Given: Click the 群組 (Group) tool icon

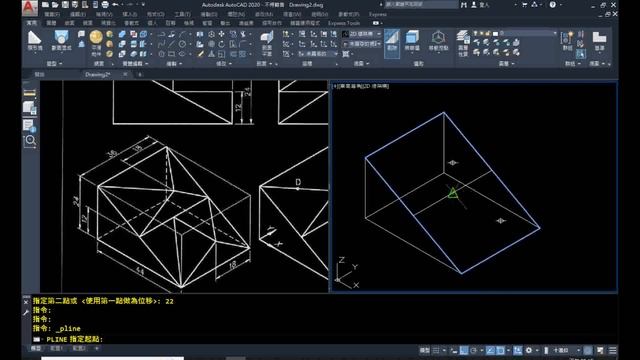Looking at the screenshot, I should [x=568, y=40].
